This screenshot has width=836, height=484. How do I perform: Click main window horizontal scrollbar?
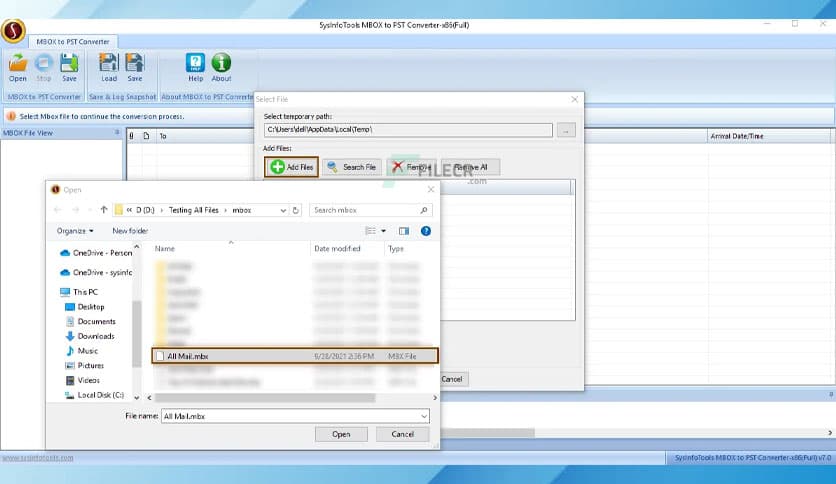pos(487,433)
